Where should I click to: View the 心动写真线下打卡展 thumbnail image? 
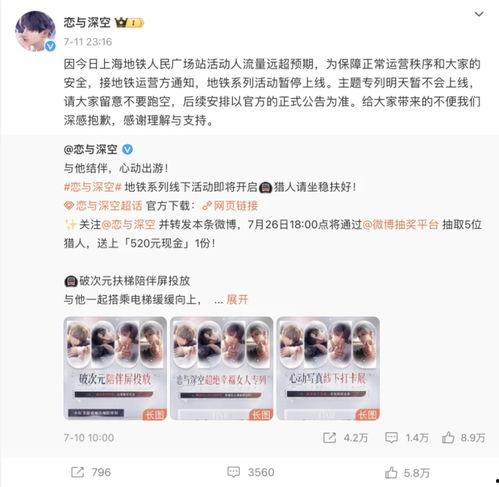328,368
